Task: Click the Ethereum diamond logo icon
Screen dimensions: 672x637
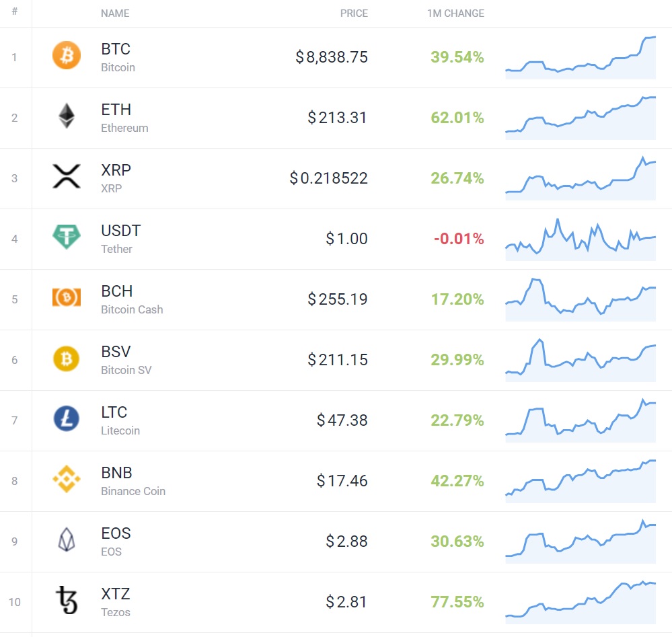Action: 67,116
